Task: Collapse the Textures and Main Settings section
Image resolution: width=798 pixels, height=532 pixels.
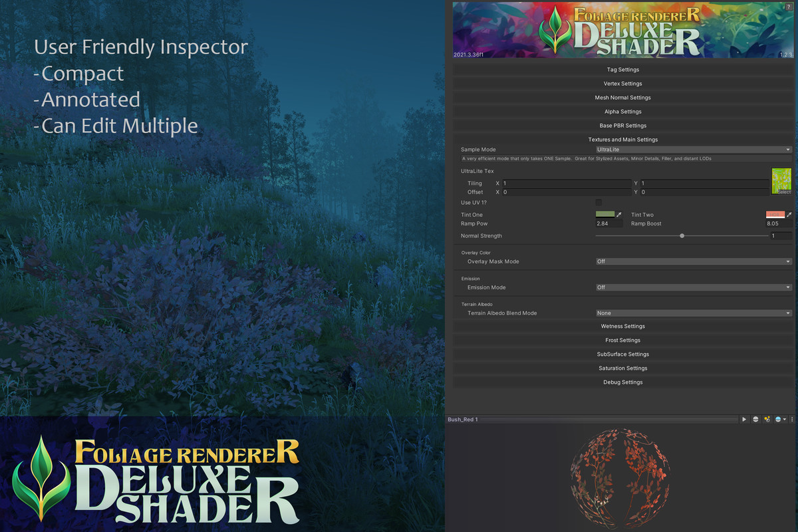Action: [x=623, y=140]
